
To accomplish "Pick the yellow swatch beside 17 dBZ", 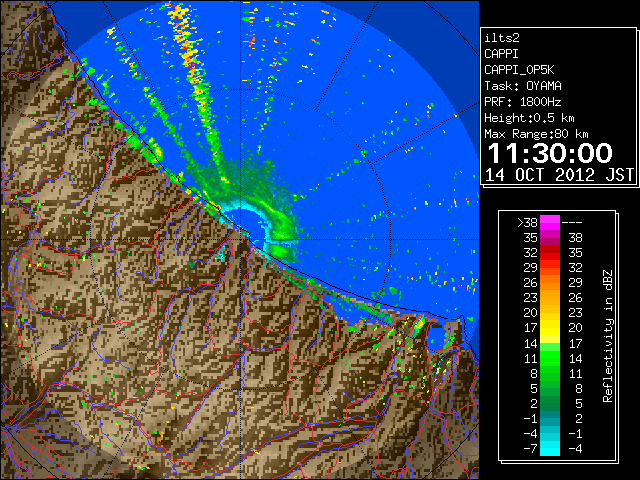I will coord(550,328).
